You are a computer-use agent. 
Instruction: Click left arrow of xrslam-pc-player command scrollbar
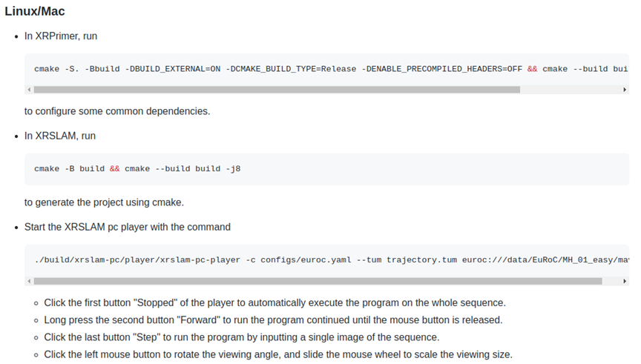tap(29, 282)
